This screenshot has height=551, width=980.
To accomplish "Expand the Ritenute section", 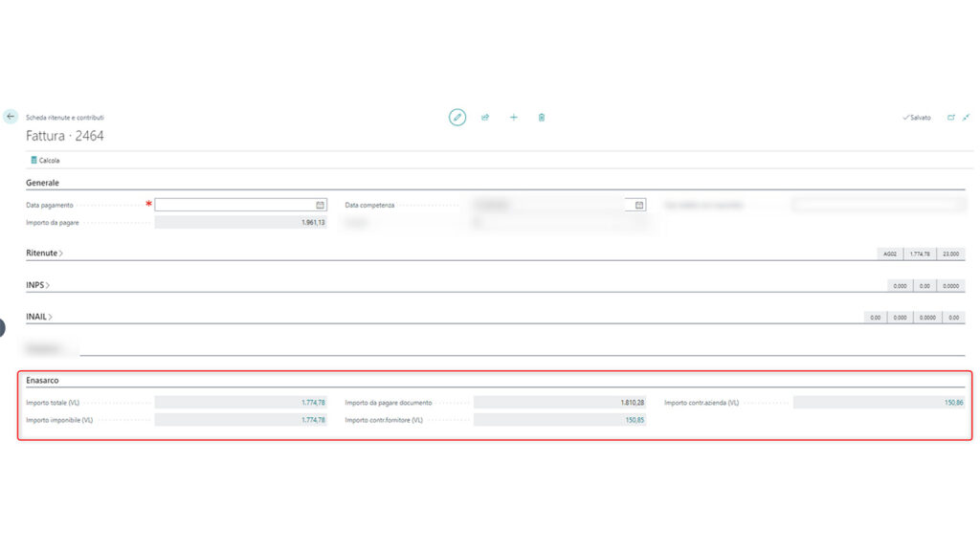I will [x=41, y=253].
